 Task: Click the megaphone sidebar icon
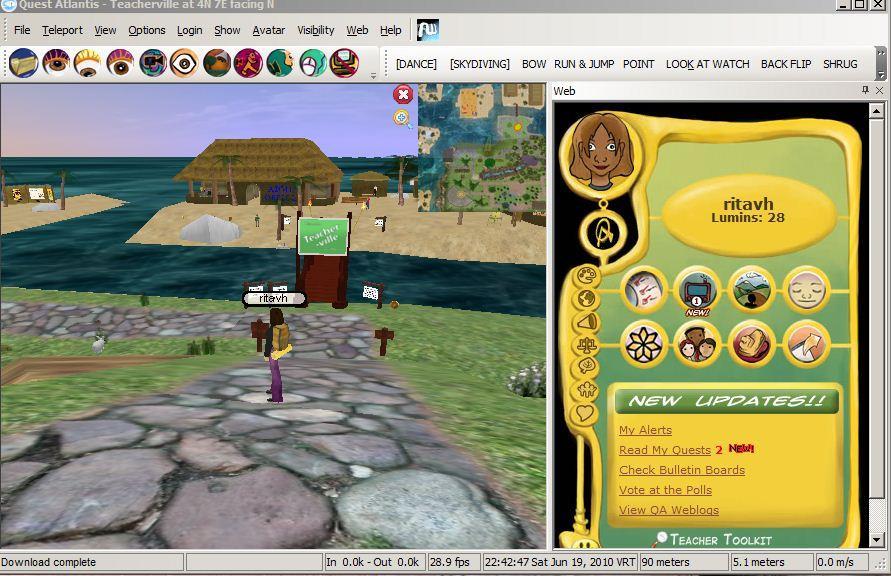pyautogui.click(x=586, y=322)
